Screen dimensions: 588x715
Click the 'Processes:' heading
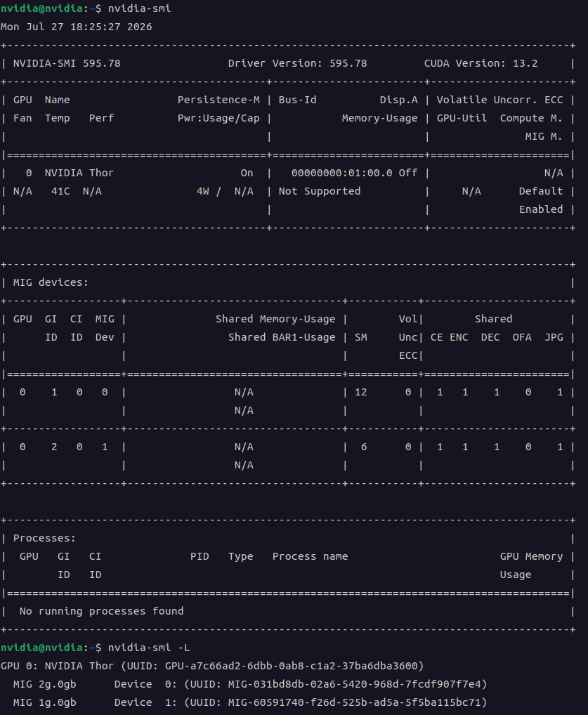[x=44, y=538]
